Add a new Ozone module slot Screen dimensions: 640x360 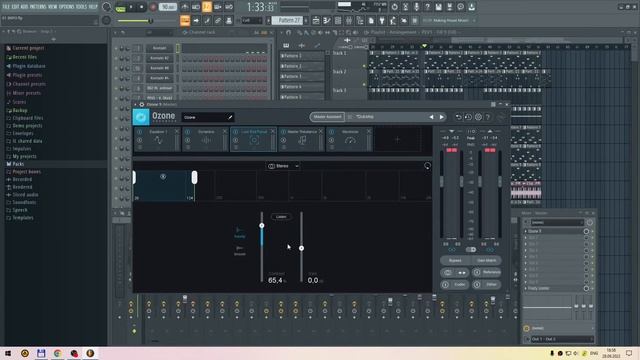click(397, 140)
